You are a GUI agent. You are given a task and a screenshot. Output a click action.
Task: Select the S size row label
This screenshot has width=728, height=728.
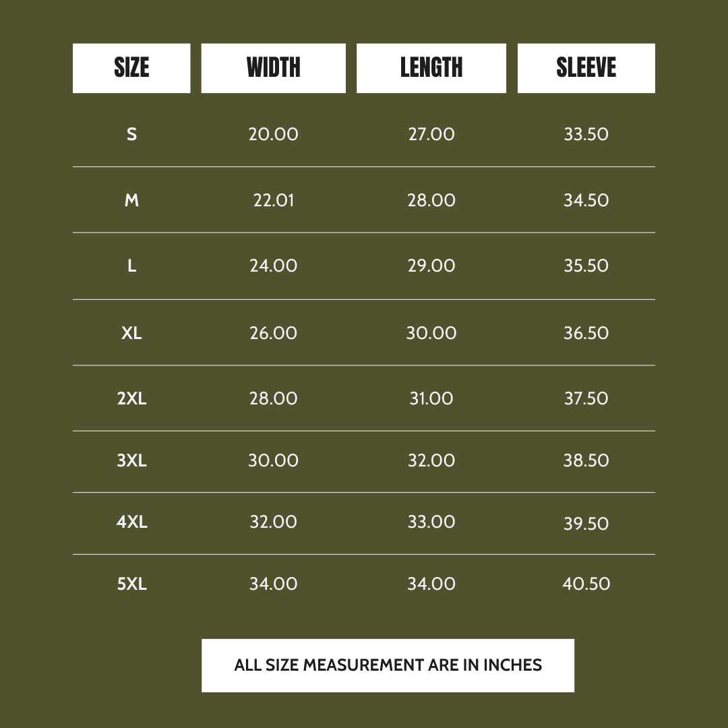point(131,134)
